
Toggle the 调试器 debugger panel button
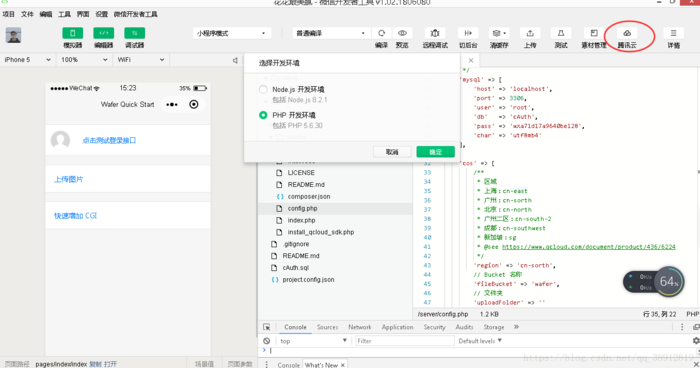point(134,33)
